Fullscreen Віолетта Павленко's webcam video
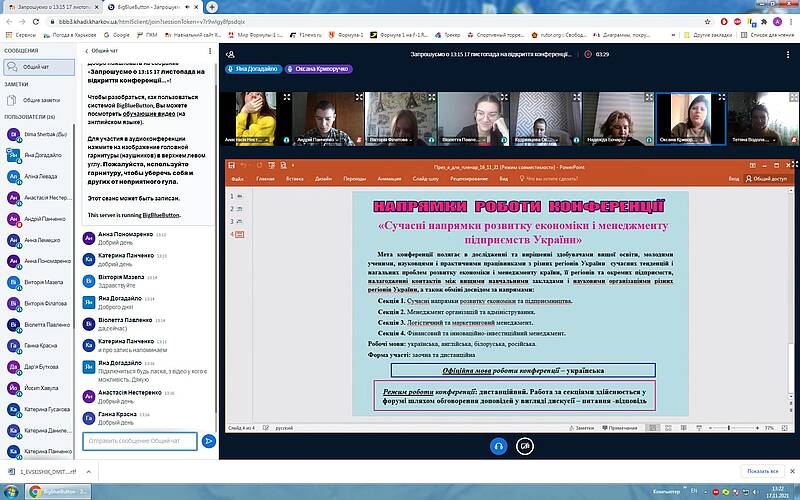 [504, 97]
